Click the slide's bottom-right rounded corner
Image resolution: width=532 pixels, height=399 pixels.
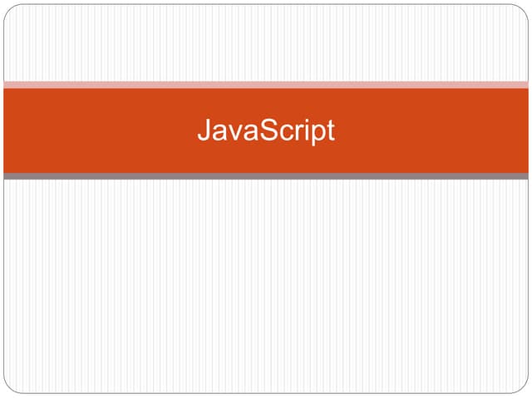point(524,388)
